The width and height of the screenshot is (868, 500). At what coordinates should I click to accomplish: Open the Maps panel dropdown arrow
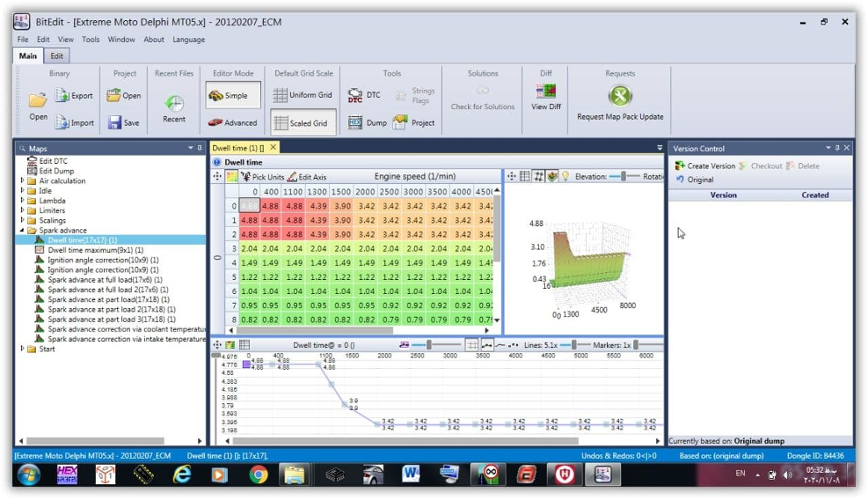(191, 148)
